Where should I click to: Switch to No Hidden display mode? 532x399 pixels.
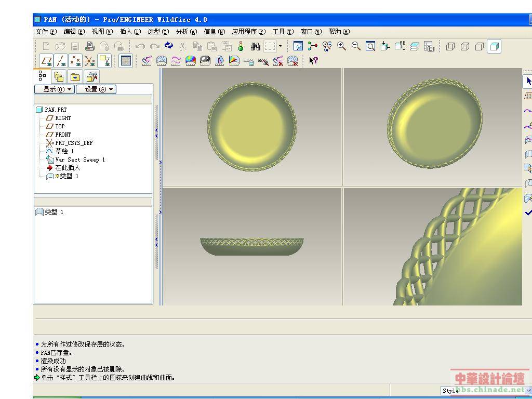point(479,46)
